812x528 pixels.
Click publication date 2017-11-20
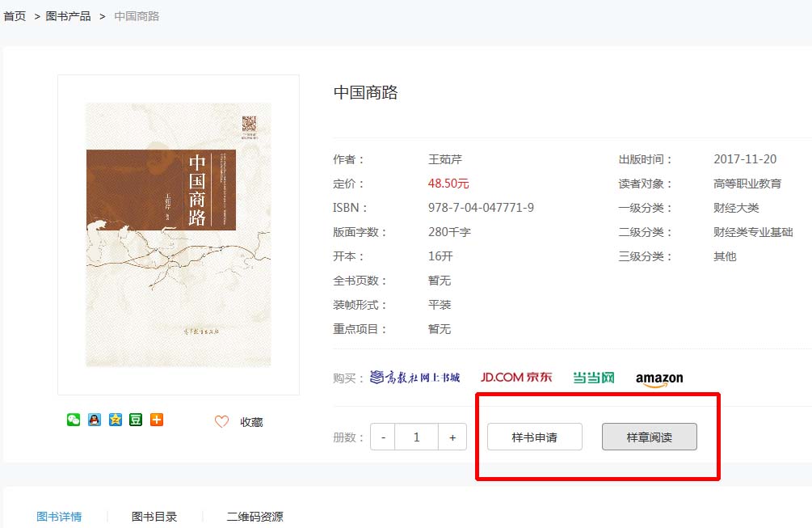tap(745, 159)
